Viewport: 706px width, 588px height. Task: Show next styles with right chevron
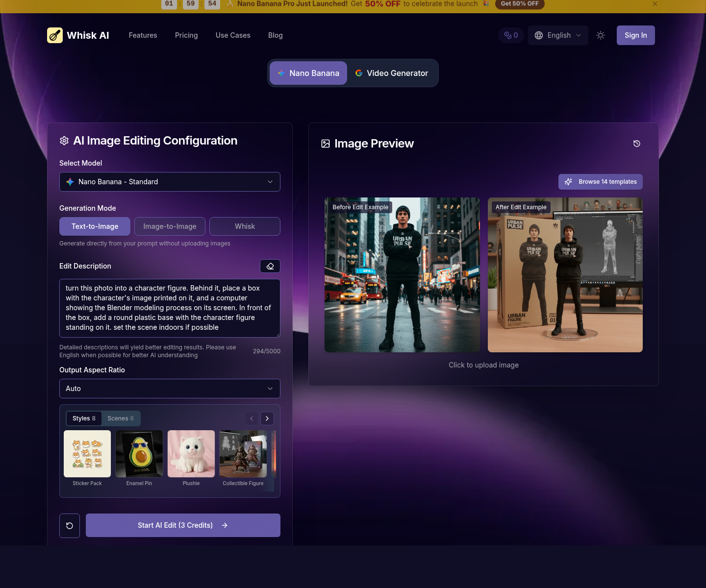[267, 418]
